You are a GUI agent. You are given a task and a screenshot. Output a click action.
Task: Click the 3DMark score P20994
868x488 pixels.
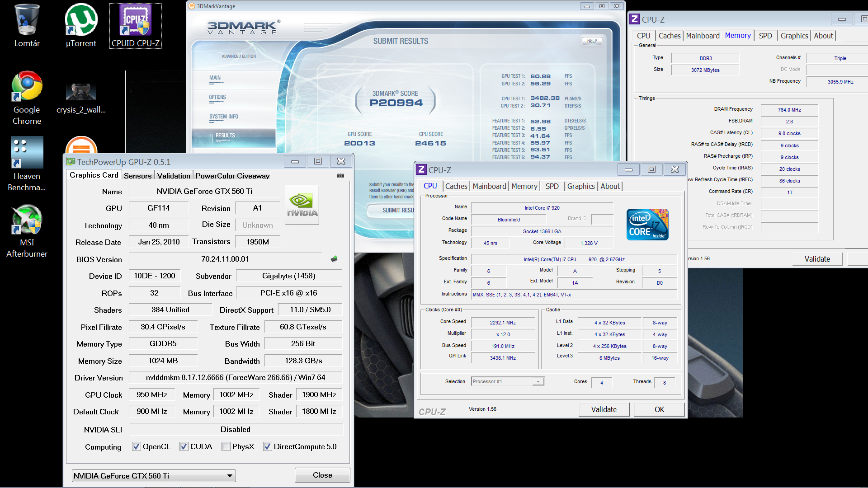[x=396, y=103]
